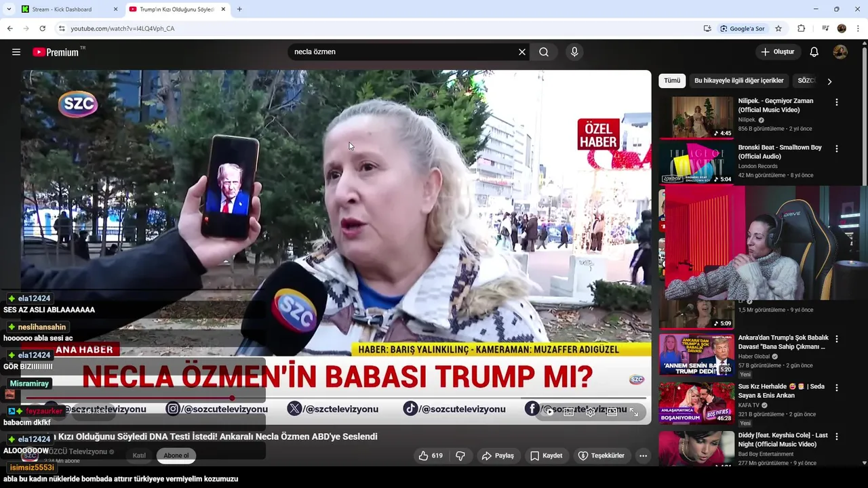This screenshot has width=868, height=488.
Task: Click London Records channel name
Action: click(758, 166)
